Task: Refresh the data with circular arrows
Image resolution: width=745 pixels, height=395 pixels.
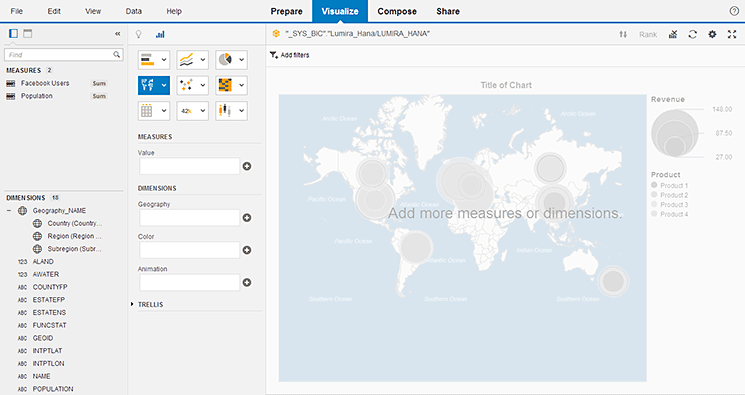Action: 693,34
